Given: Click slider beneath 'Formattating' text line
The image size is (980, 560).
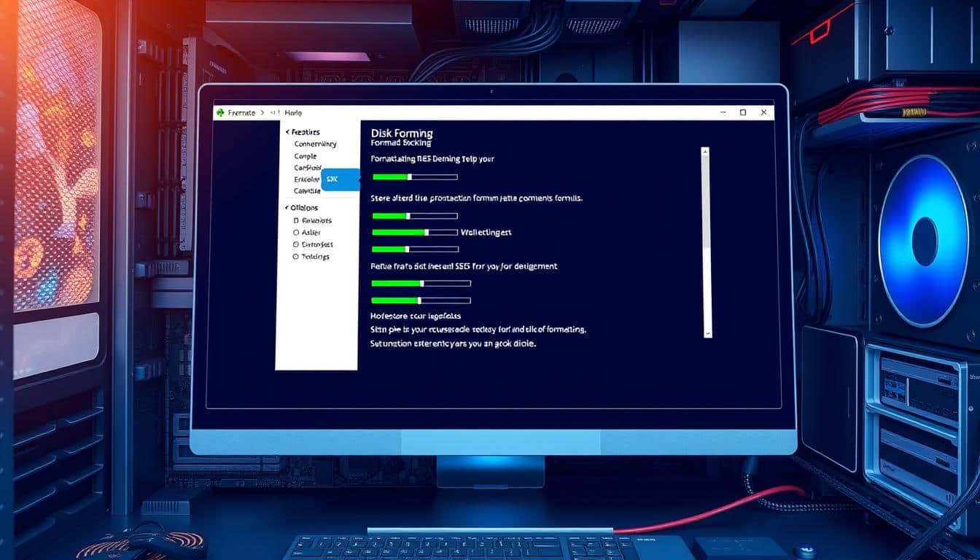Looking at the screenshot, I should [415, 176].
